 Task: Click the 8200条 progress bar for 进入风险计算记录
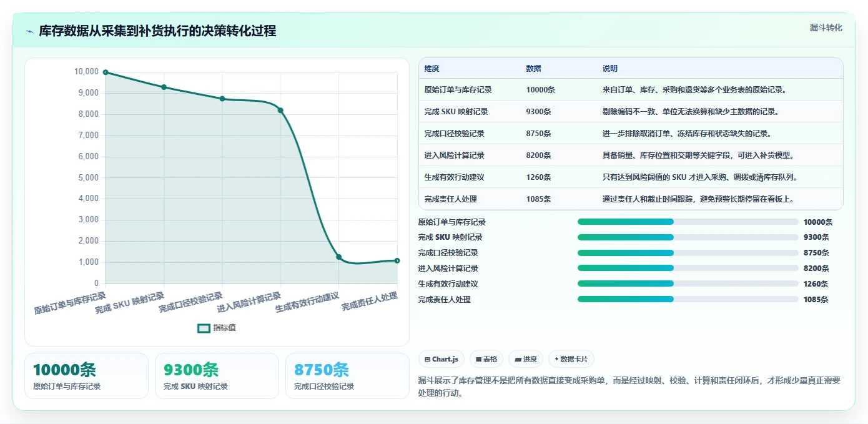(x=688, y=269)
